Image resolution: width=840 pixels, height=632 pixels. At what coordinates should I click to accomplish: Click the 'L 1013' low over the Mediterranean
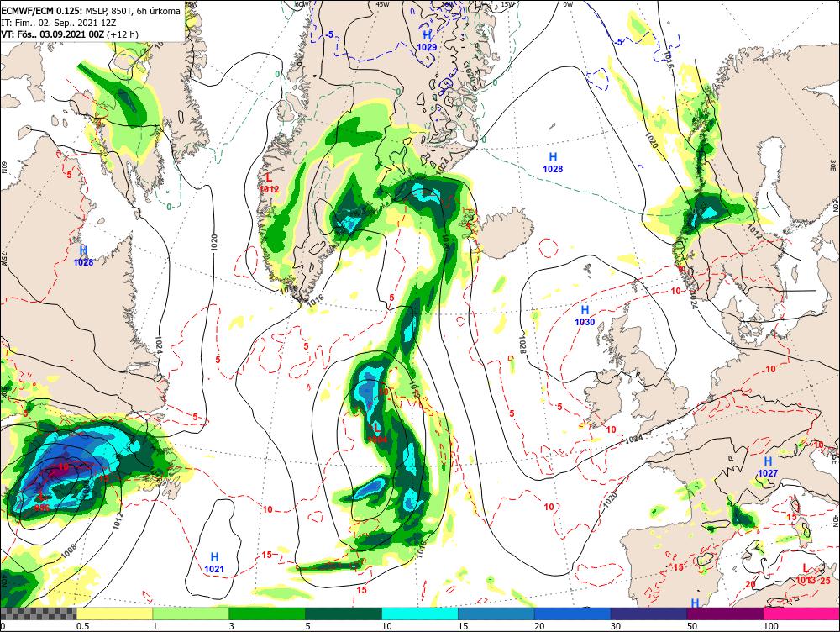pyautogui.click(x=806, y=575)
